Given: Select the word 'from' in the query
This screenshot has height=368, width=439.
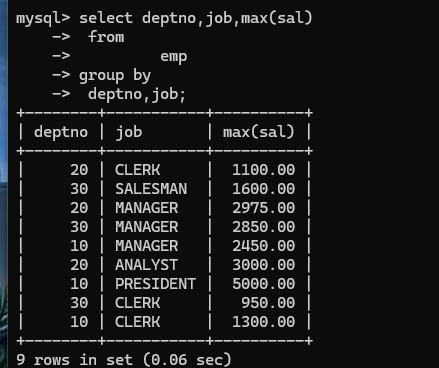Looking at the screenshot, I should click(106, 37).
